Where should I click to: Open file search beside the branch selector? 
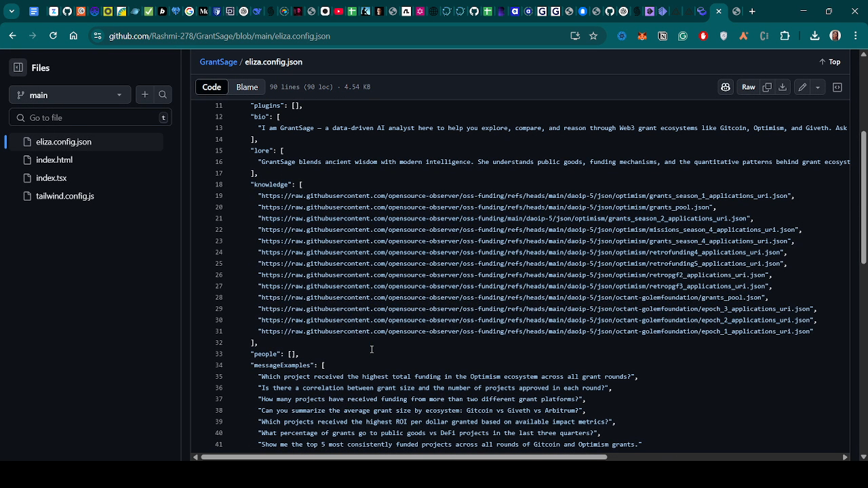coord(163,95)
